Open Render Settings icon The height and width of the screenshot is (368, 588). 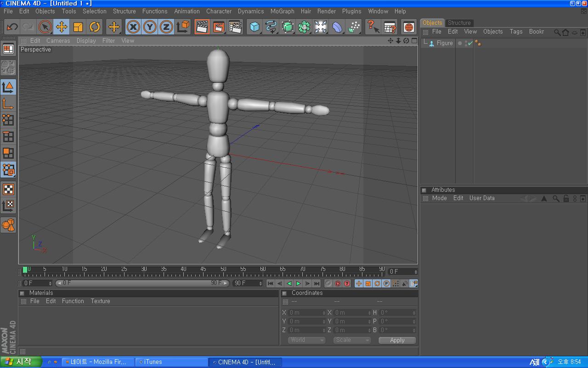click(x=235, y=27)
